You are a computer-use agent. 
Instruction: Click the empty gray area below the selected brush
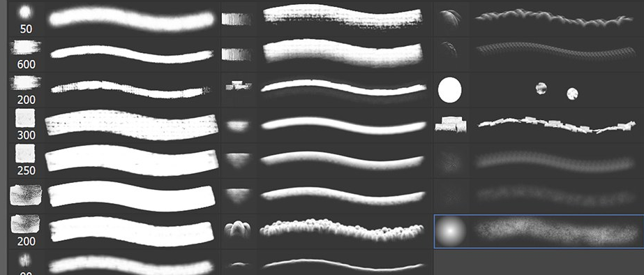539,262
